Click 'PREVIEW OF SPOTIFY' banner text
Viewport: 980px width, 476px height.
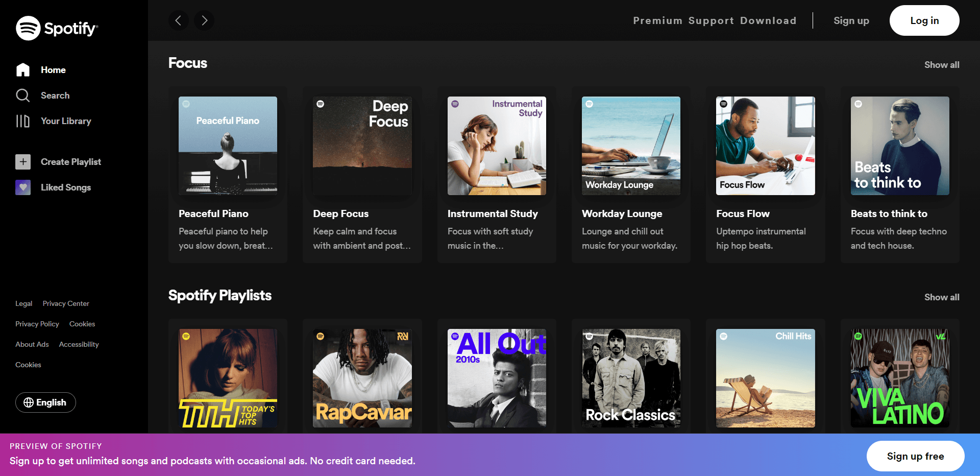tap(56, 446)
